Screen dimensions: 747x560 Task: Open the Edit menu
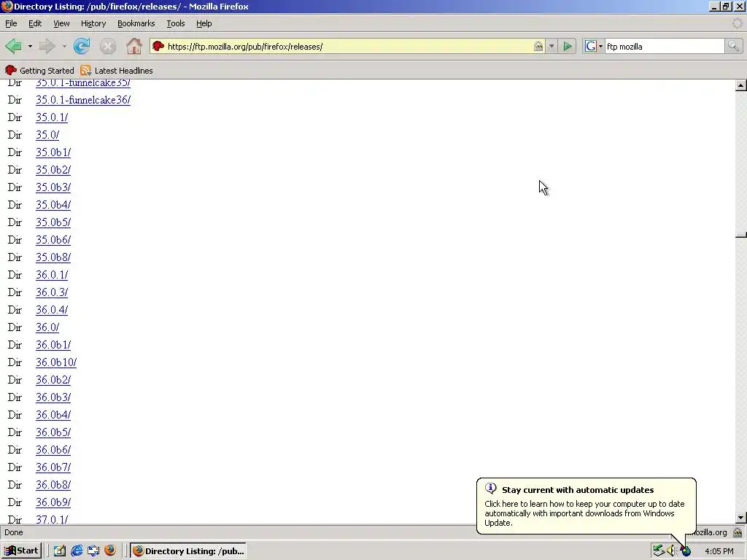[x=35, y=23]
